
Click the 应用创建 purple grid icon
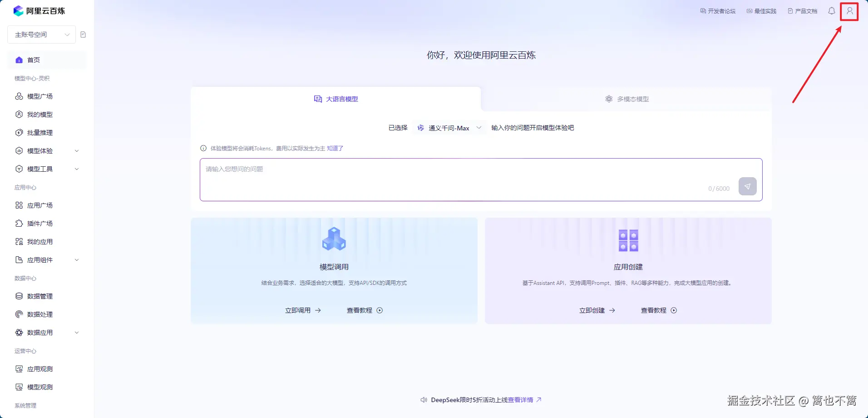click(x=628, y=240)
